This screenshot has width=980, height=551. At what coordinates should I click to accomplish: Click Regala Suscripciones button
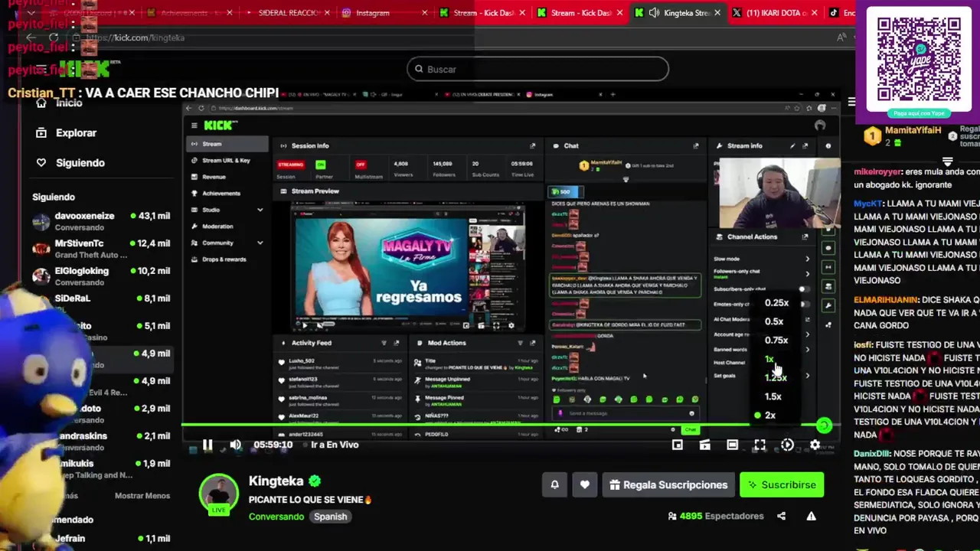(668, 484)
